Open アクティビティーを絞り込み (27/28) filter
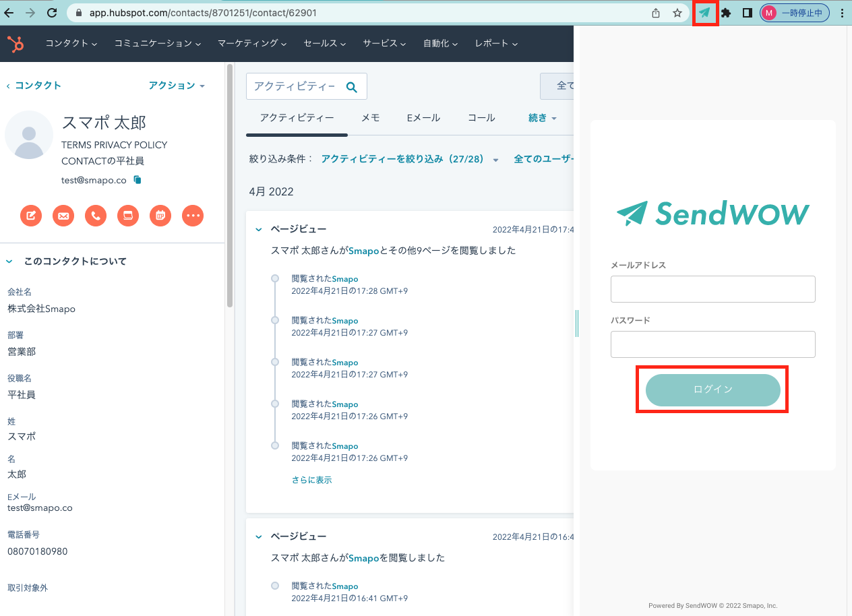 point(410,159)
